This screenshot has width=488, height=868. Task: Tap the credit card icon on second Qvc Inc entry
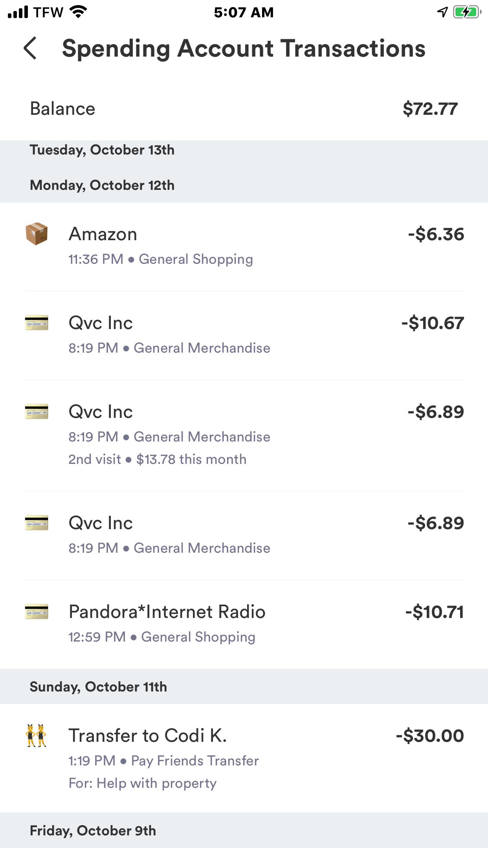(37, 411)
